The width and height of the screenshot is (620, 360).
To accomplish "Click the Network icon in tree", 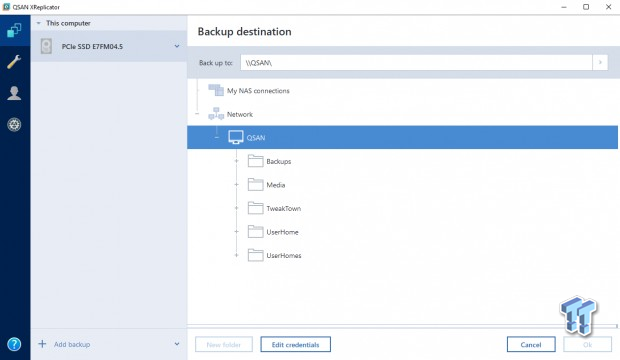I will pyautogui.click(x=216, y=114).
